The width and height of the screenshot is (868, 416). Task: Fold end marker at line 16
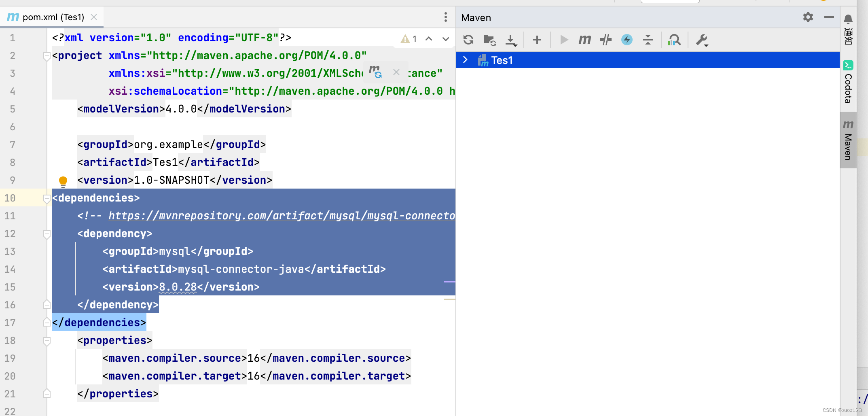pyautogui.click(x=47, y=305)
